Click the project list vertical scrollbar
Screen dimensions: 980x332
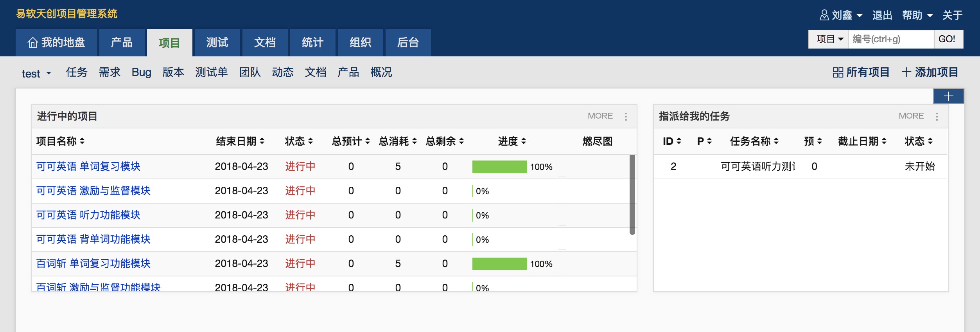tap(632, 195)
